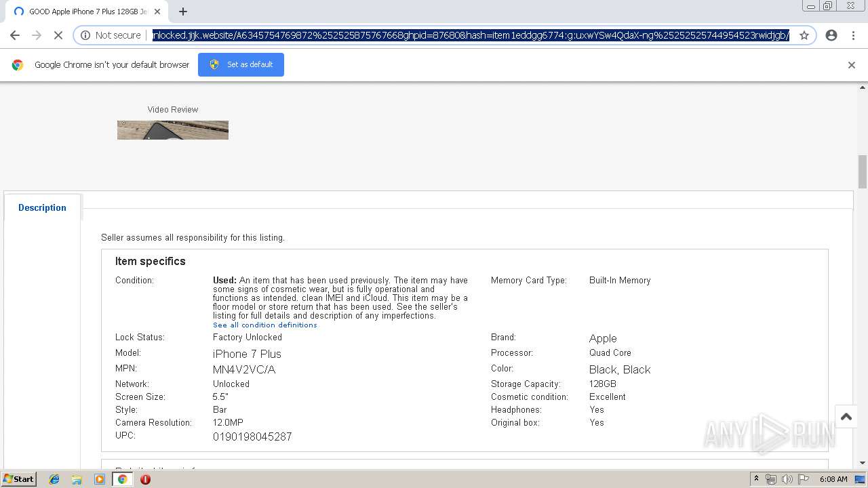Select the MPN value MN4V2VC/A
The image size is (868, 488).
tap(244, 369)
